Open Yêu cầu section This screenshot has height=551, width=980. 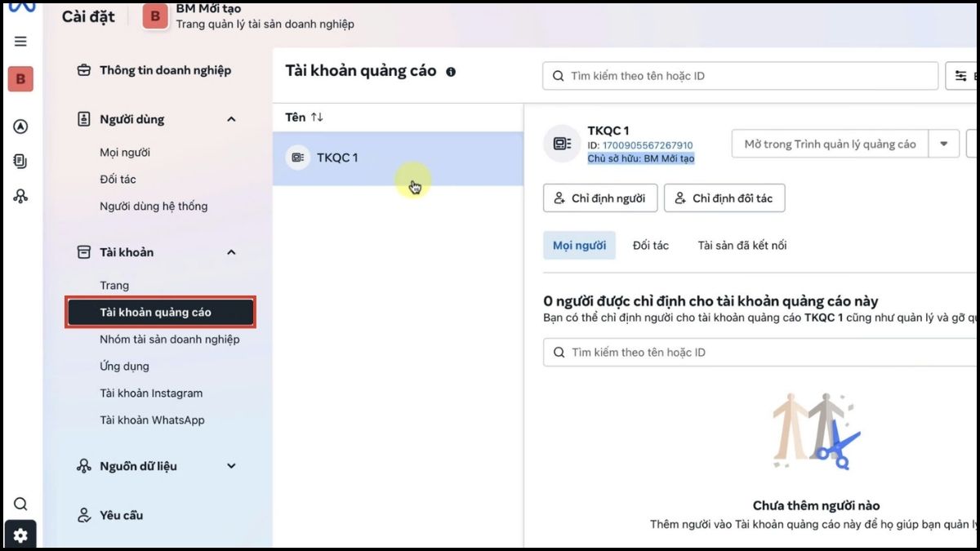point(122,515)
